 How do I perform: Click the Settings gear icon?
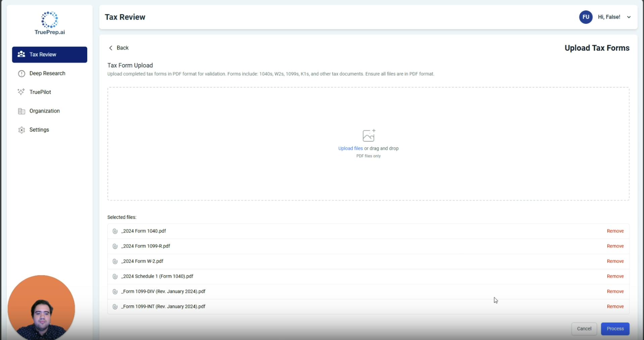point(21,130)
